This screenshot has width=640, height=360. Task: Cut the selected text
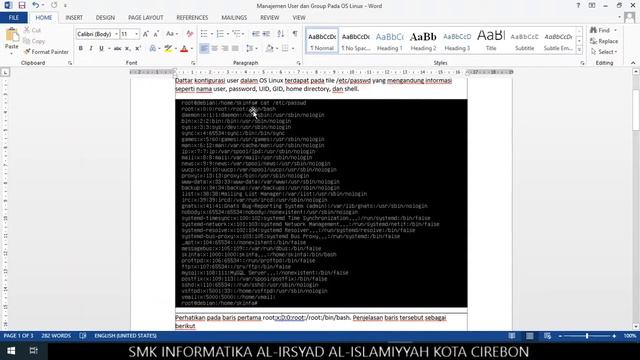pos(32,30)
